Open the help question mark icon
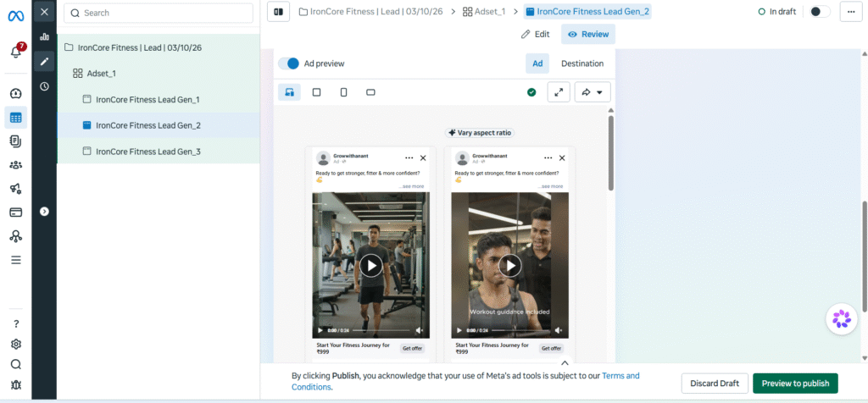The width and height of the screenshot is (868, 403). click(x=16, y=324)
